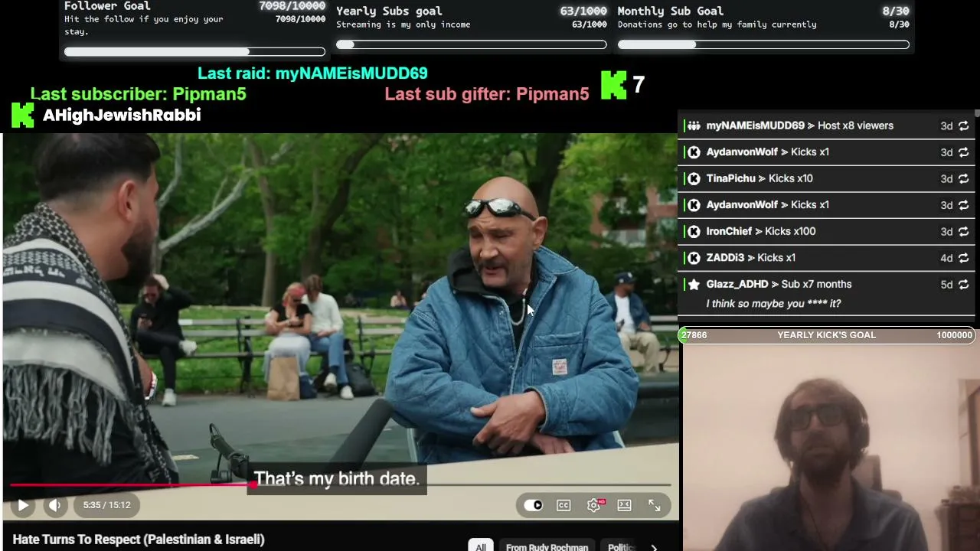Click the 5:35 / 15:12 time display
Image resolution: width=980 pixels, height=551 pixels.
click(x=107, y=505)
